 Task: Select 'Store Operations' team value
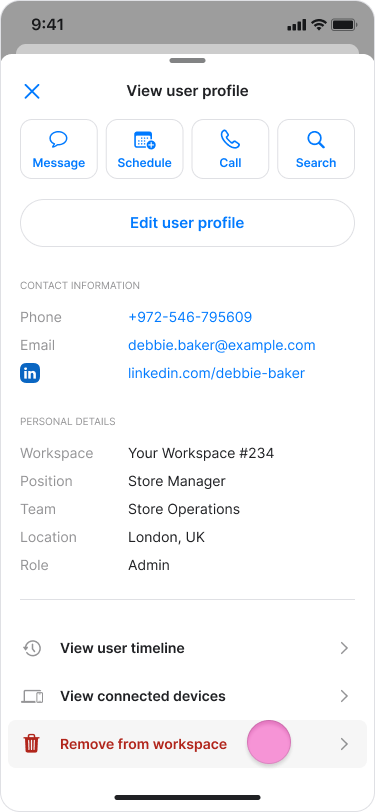184,510
